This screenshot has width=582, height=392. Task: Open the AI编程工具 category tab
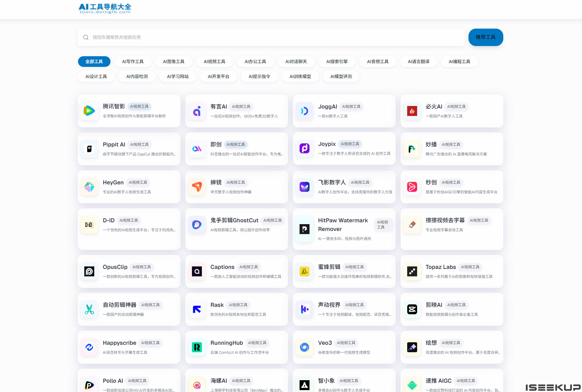(459, 62)
